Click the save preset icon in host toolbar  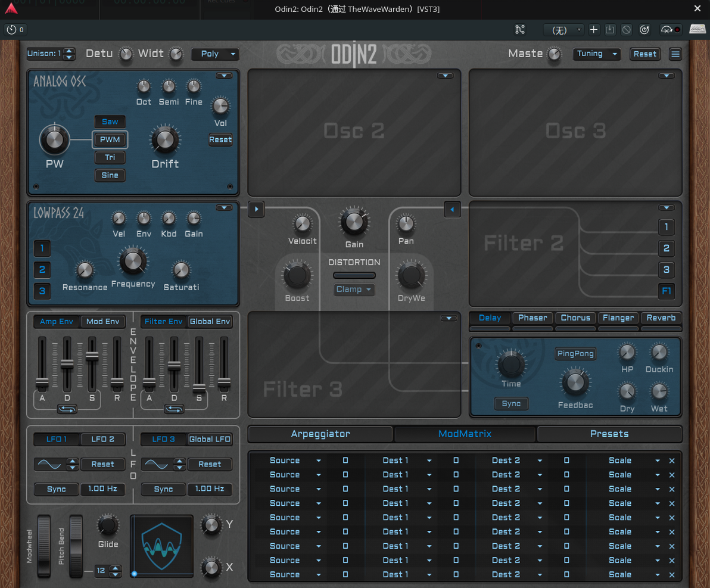tap(610, 30)
